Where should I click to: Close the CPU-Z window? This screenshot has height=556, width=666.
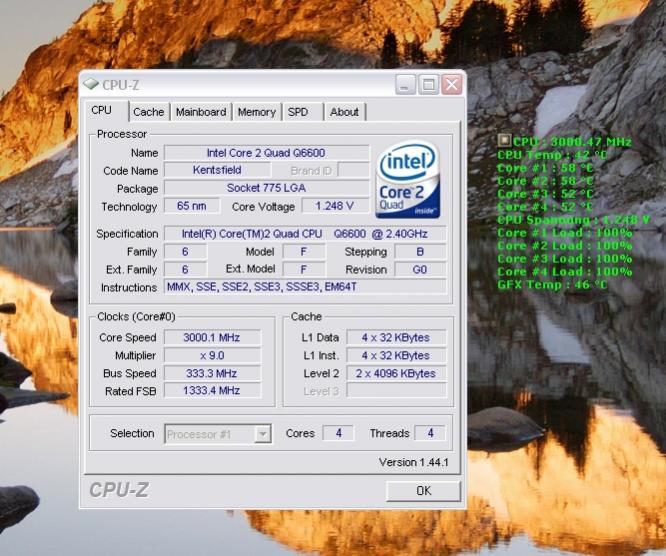[x=452, y=85]
